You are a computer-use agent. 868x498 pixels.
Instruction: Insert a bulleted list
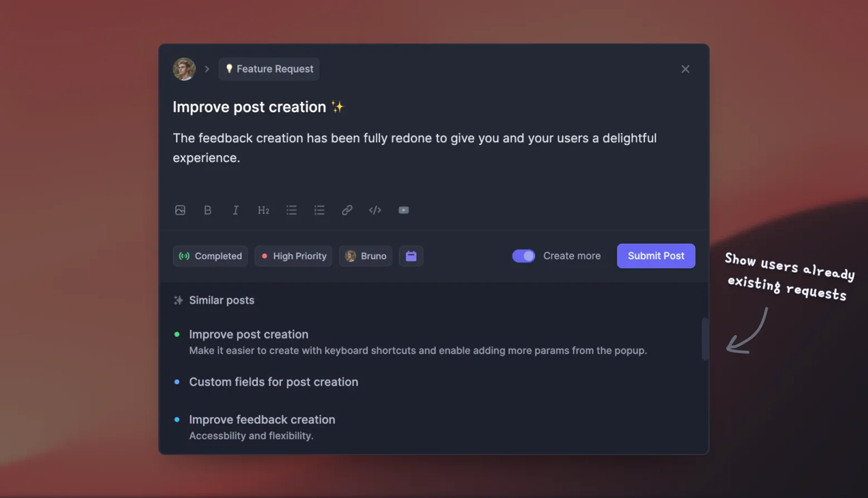[292, 210]
